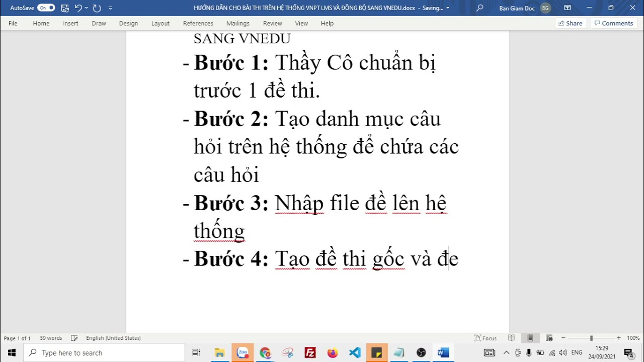Screen dimensions: 644x362
Task: Open the Zoom dialog via 100%
Action: pyautogui.click(x=633, y=338)
